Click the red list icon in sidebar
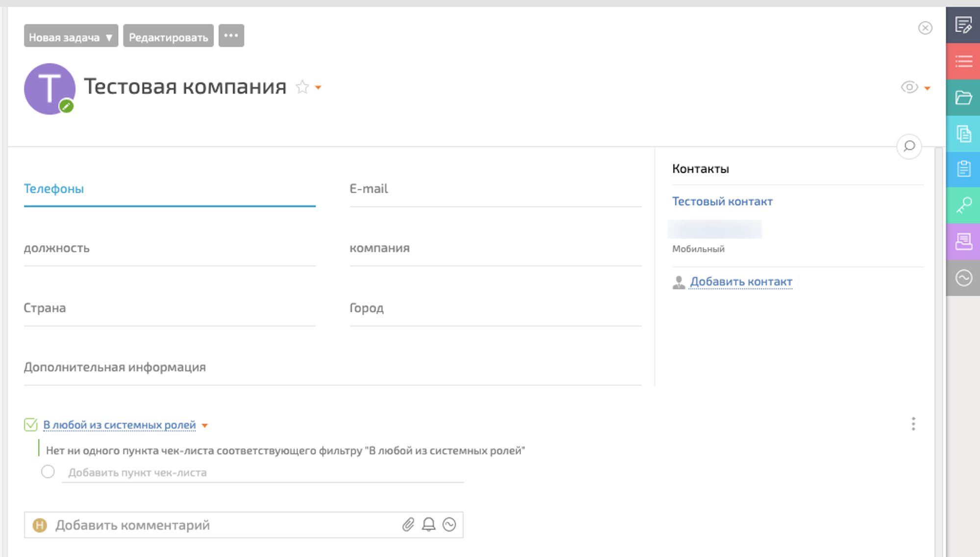 (x=963, y=61)
